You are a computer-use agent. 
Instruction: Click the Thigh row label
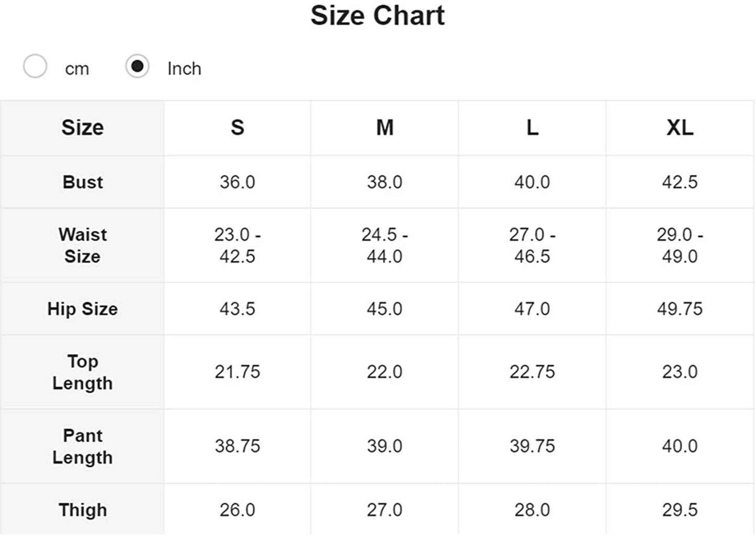tap(83, 510)
